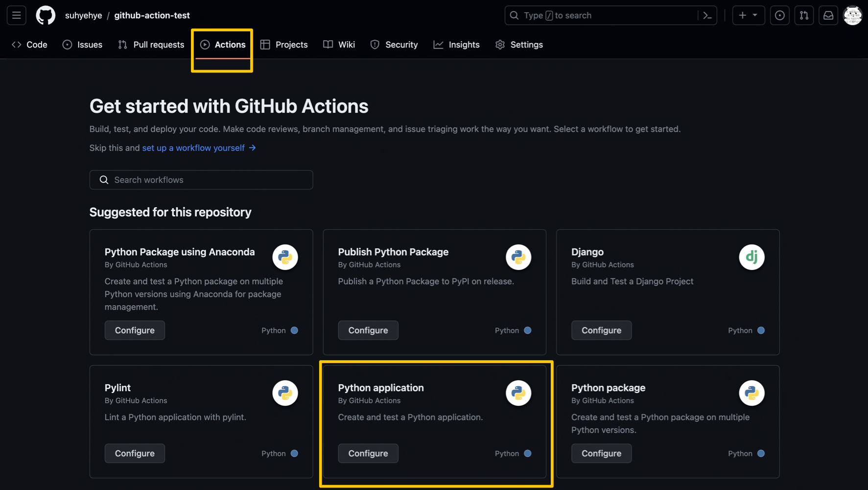Screen dimensions: 868x490
Task: Focus the top search bar
Action: (610, 16)
